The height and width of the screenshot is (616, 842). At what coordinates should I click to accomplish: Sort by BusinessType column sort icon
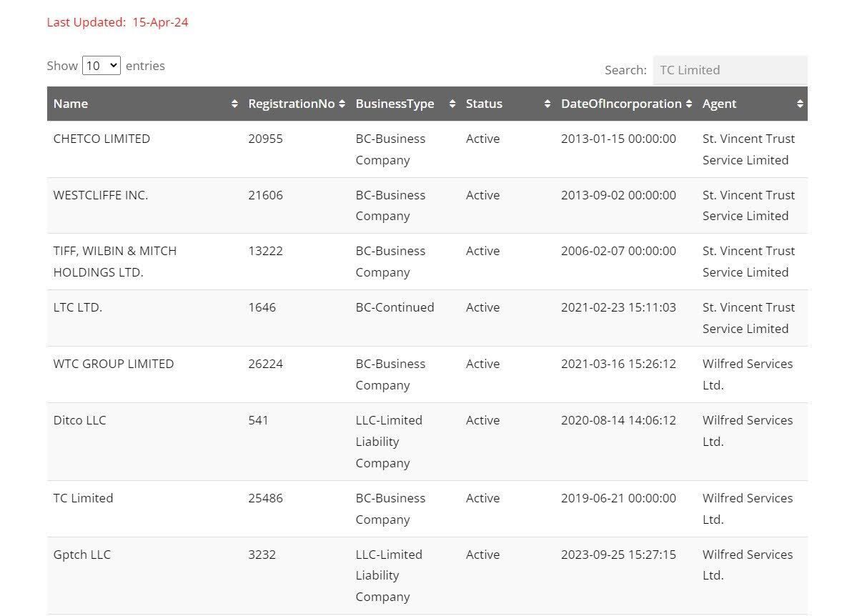tap(452, 104)
